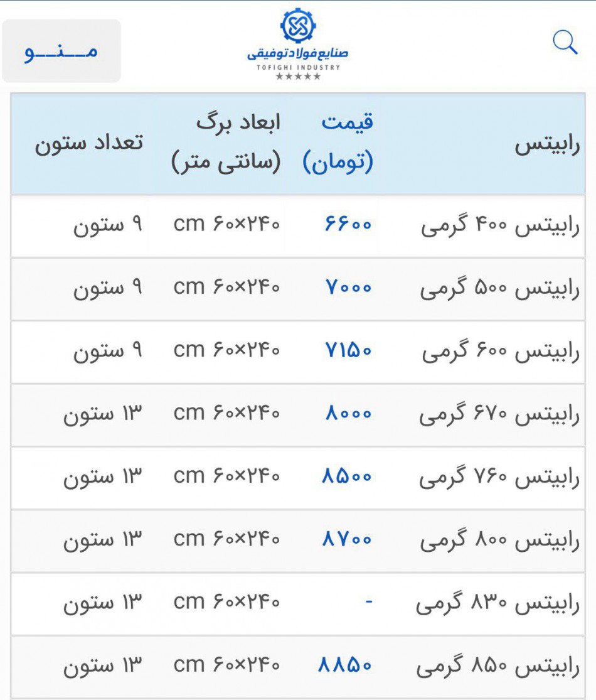Click the ۸۸۵۰ price value
The image size is (596, 700).
344,665
